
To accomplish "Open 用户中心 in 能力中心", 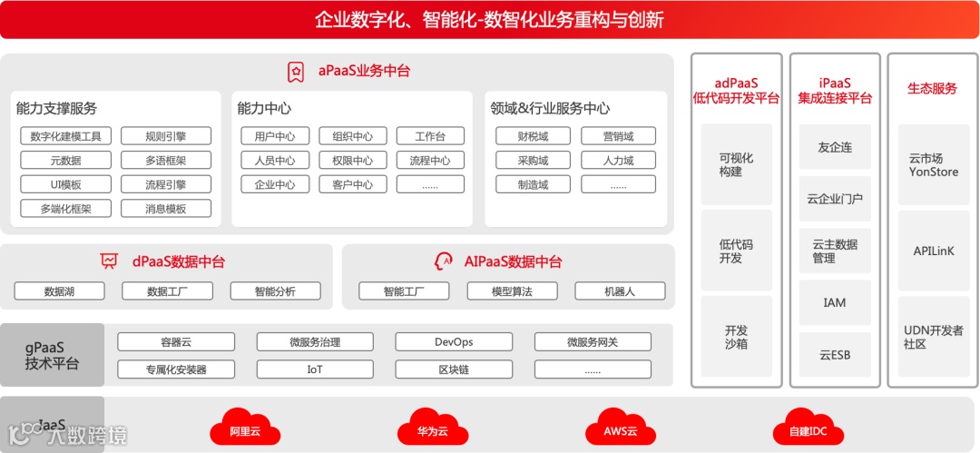I will (275, 136).
